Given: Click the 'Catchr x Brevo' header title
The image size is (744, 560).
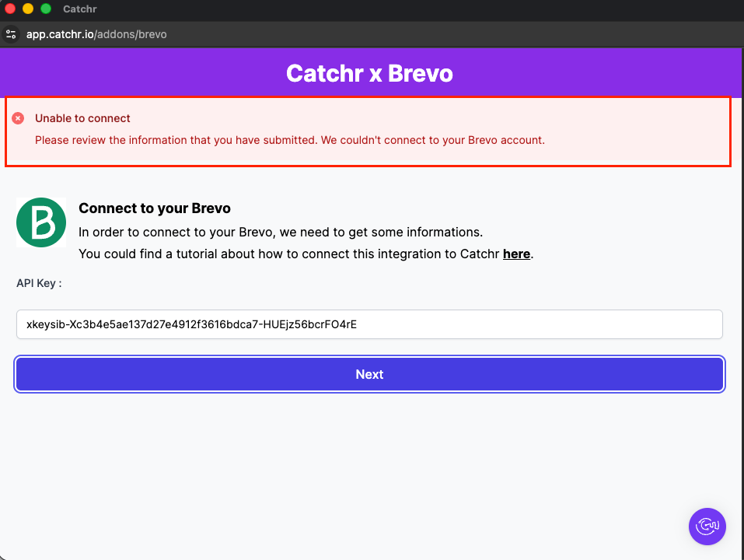Looking at the screenshot, I should pos(369,74).
